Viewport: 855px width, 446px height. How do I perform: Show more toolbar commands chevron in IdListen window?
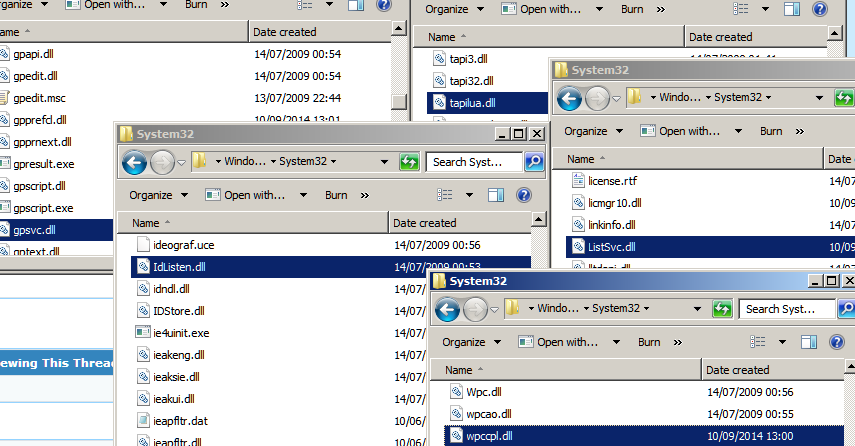(365, 195)
